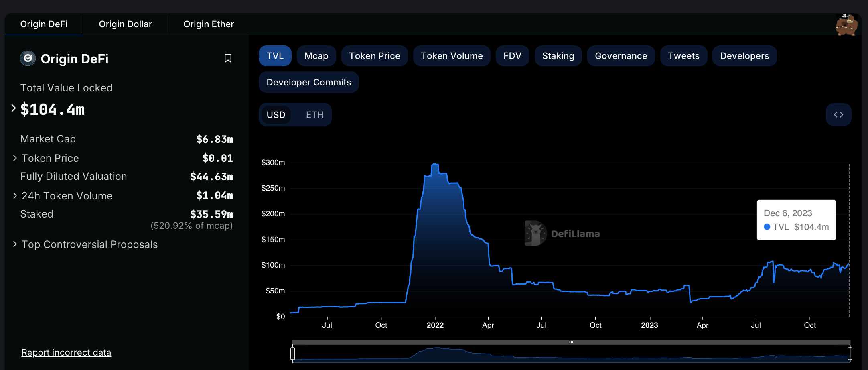Image resolution: width=868 pixels, height=370 pixels.
Task: Switch chart denomination to ETH
Action: click(x=315, y=115)
